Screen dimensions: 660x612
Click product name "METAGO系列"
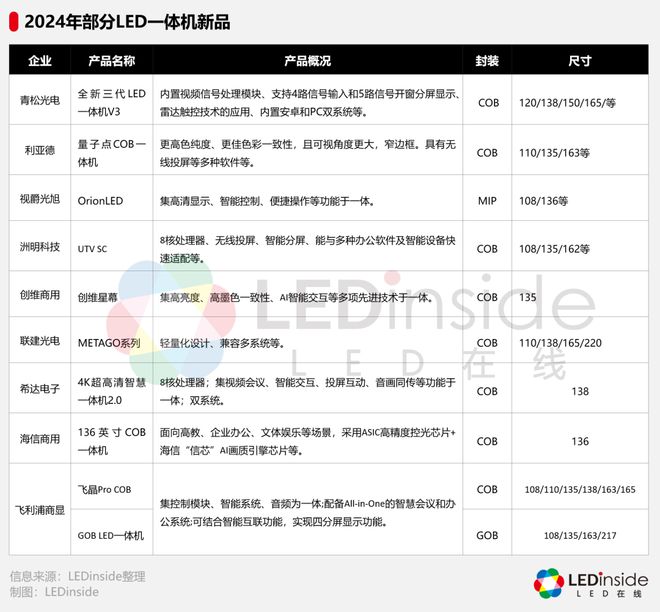(x=109, y=343)
